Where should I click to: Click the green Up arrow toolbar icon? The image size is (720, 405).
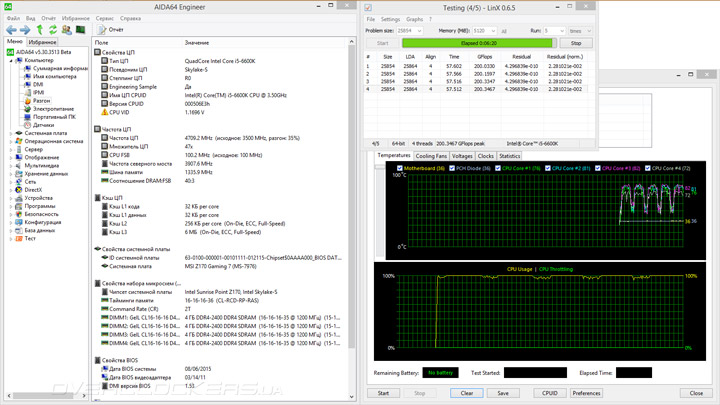pos(38,30)
